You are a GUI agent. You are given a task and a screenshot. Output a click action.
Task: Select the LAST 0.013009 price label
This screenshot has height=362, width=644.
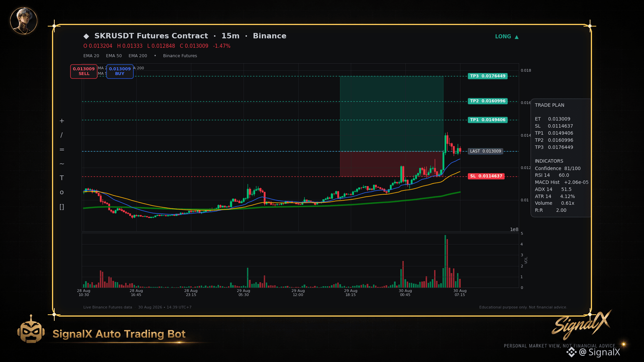(486, 151)
